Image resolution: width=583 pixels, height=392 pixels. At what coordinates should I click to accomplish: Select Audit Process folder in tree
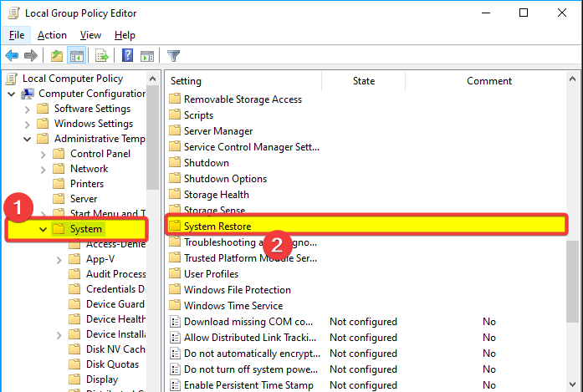pyautogui.click(x=115, y=274)
